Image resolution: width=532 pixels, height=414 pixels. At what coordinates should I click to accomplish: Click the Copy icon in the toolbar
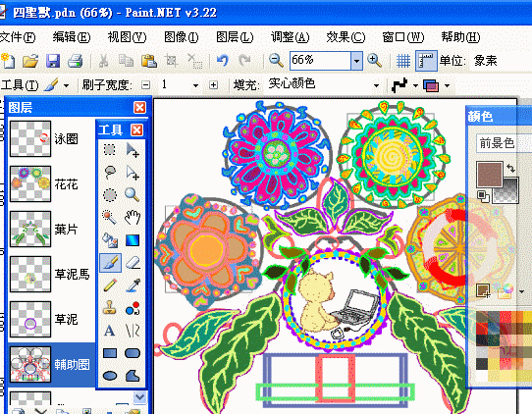(x=126, y=61)
